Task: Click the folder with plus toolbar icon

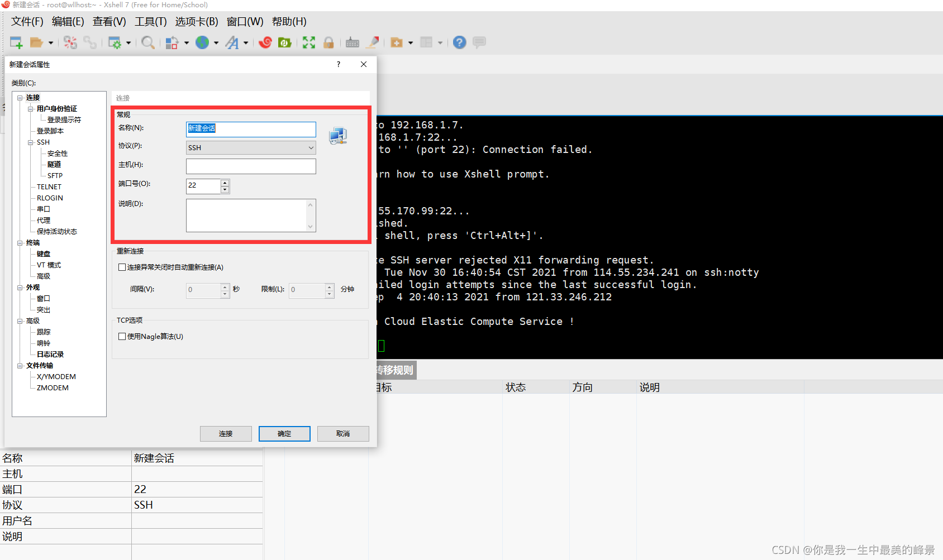Action: pyautogui.click(x=397, y=42)
